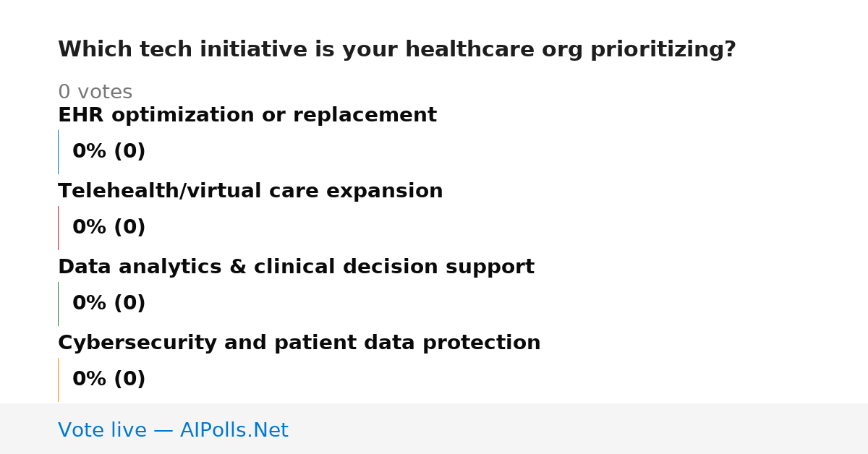Click the 0% (0) result under Cybersecurity
Screen dimensions: 868x454
pyautogui.click(x=109, y=380)
